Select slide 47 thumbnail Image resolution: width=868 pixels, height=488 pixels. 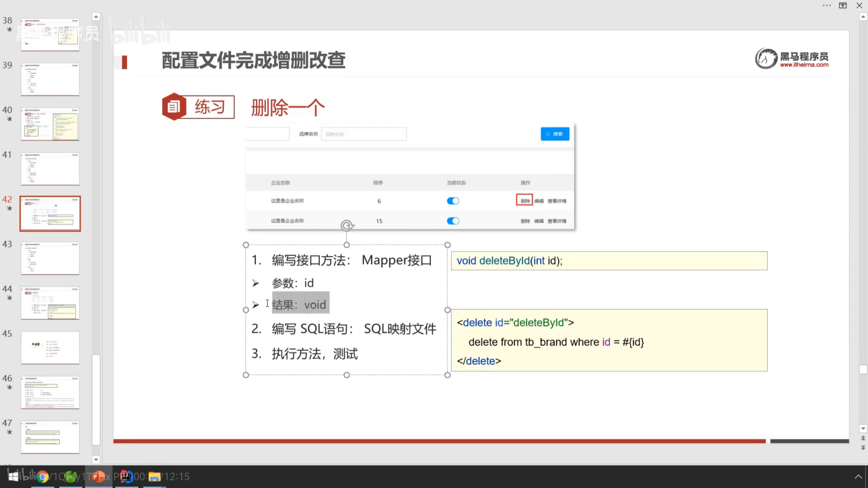50,437
